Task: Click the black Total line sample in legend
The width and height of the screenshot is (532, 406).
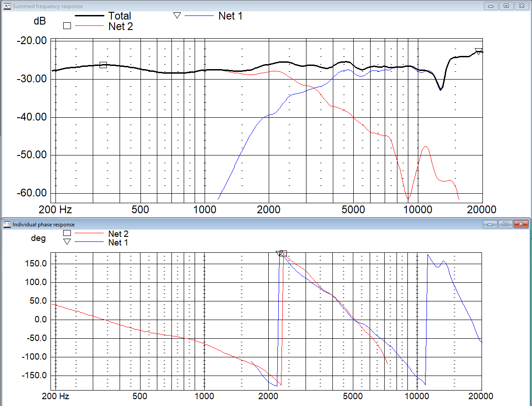Action: tap(89, 16)
